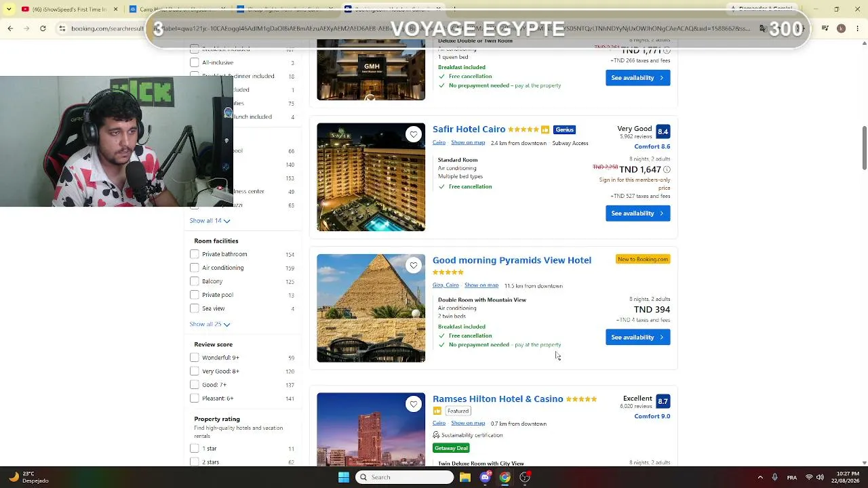
Task: Save Safir Hotel Cairo with its heart icon
Action: click(414, 134)
